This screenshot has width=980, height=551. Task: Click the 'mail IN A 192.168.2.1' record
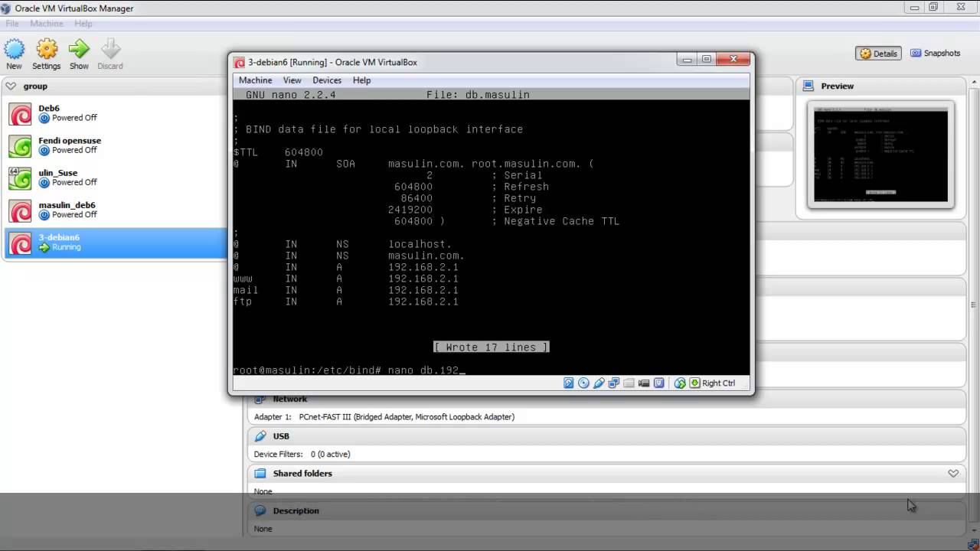(346, 290)
